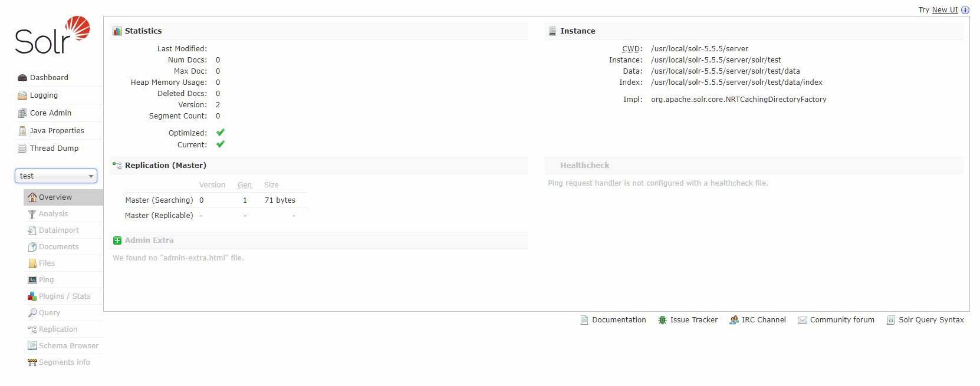Click the Files folder icon
The height and width of the screenshot is (386, 980).
coord(32,263)
